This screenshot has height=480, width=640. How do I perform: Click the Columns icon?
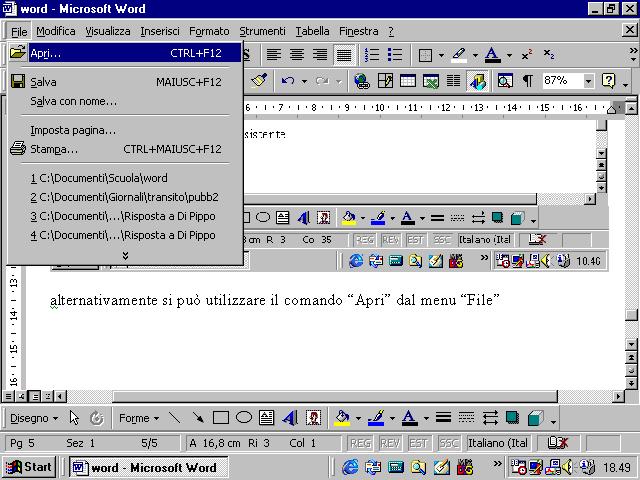(x=453, y=81)
